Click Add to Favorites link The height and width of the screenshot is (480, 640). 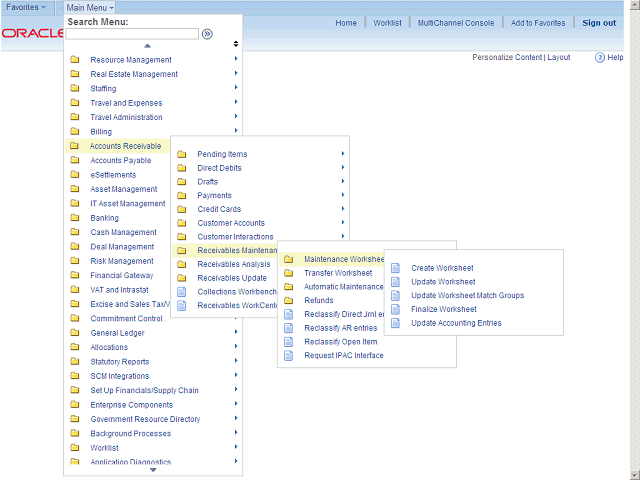click(538, 23)
